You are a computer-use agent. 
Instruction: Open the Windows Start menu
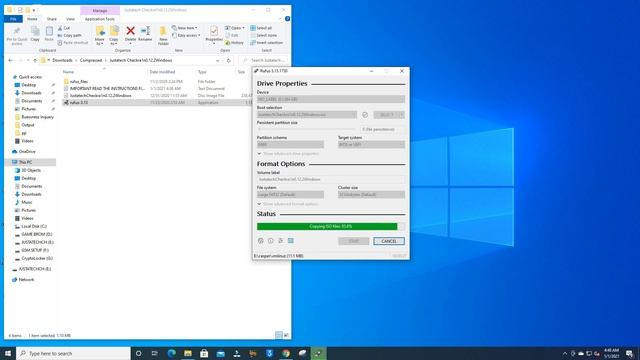click(x=8, y=353)
